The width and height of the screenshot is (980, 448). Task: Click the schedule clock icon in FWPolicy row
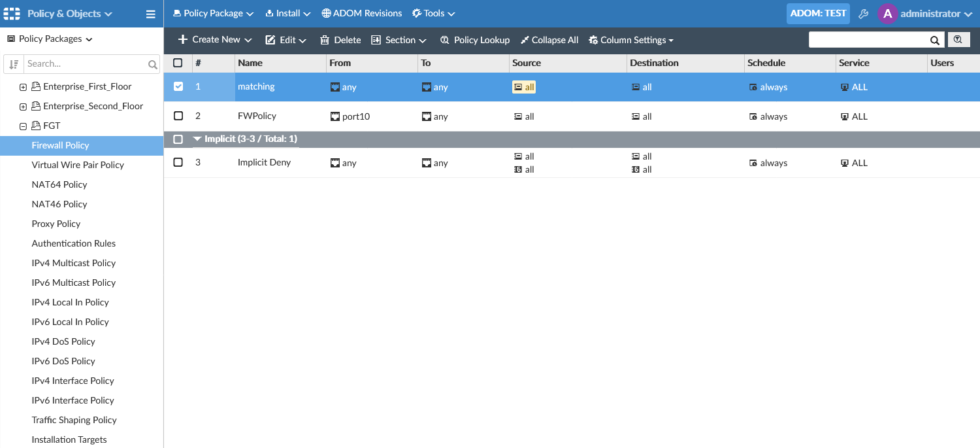(x=753, y=116)
